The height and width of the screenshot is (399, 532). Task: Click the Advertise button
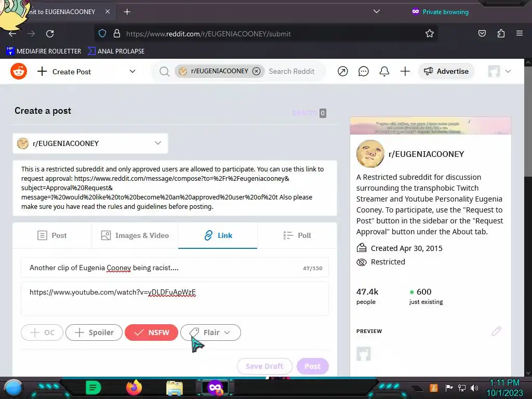pos(446,71)
